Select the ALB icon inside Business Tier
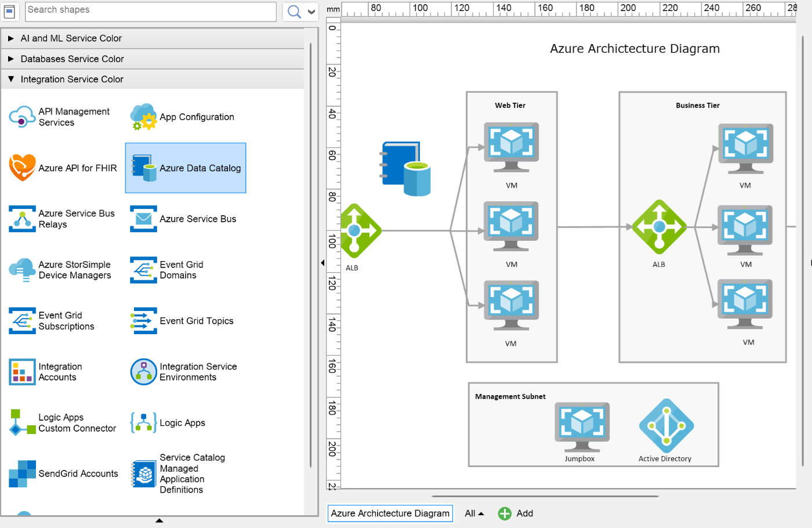Screen dimensions: 812x528 tap(659, 227)
